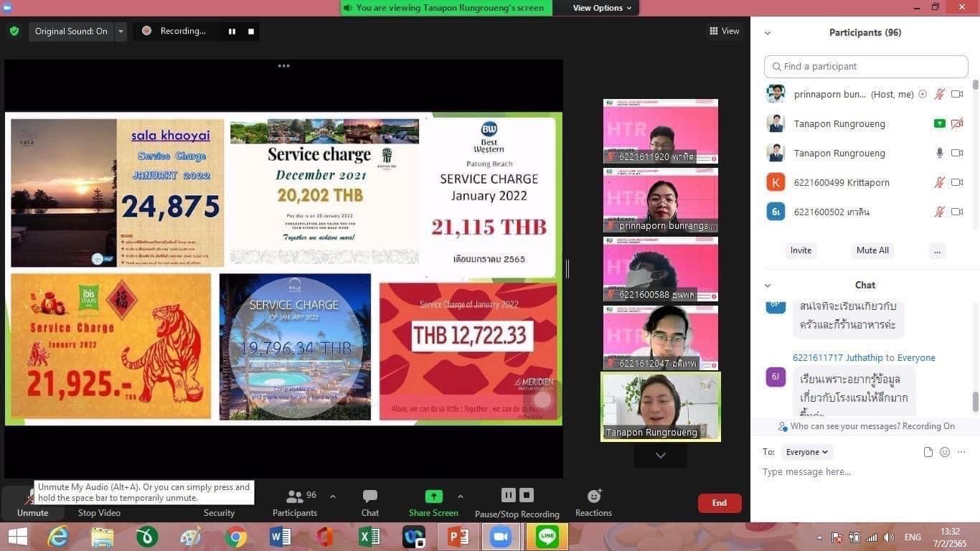The height and width of the screenshot is (551, 980).
Task: Open the View Options dropdown
Action: [x=602, y=8]
